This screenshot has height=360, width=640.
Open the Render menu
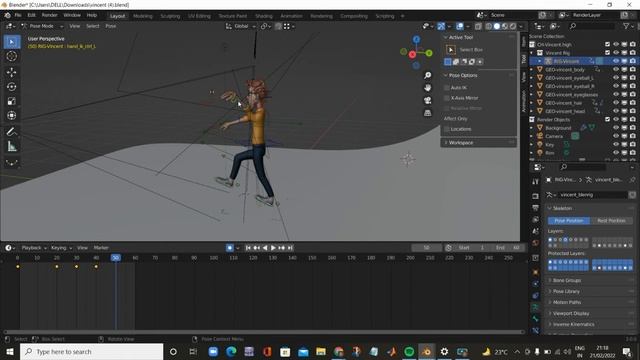[x=49, y=15]
